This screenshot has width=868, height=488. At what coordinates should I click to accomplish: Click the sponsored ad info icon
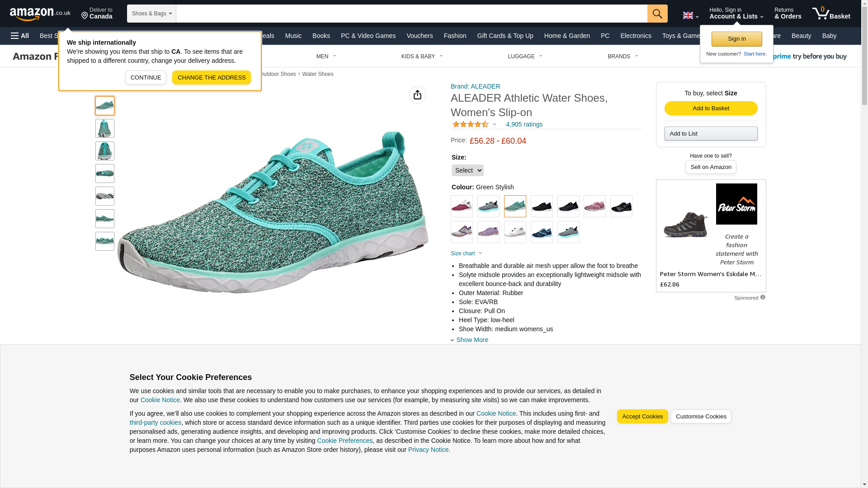pyautogui.click(x=763, y=297)
